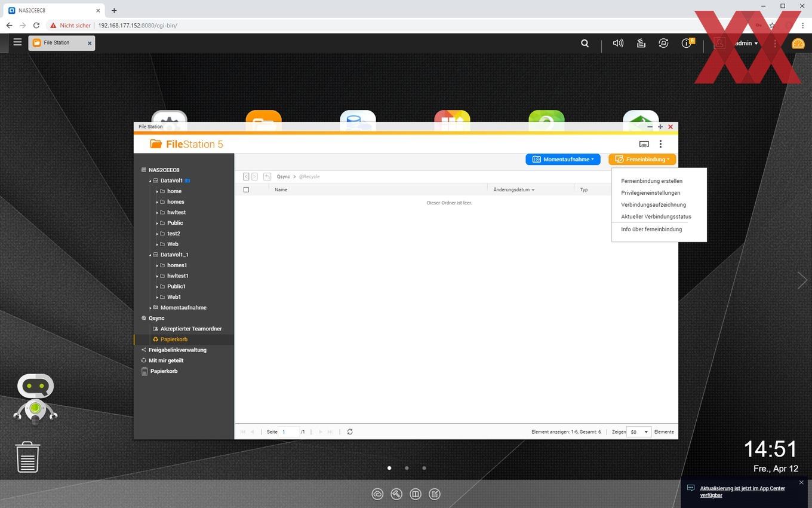The image size is (812, 508).
Task: Go back with the File Station back arrow
Action: coord(246,177)
